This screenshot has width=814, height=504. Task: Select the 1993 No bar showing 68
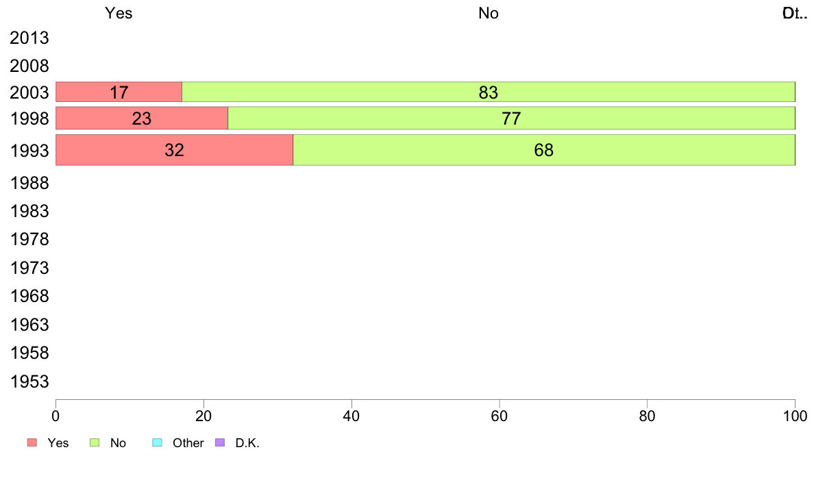click(543, 150)
